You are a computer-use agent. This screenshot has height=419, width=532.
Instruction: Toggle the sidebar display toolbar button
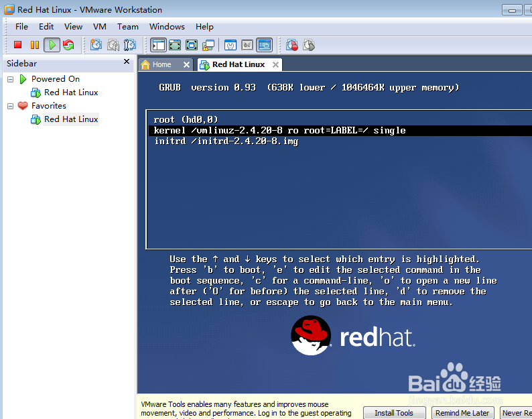158,45
